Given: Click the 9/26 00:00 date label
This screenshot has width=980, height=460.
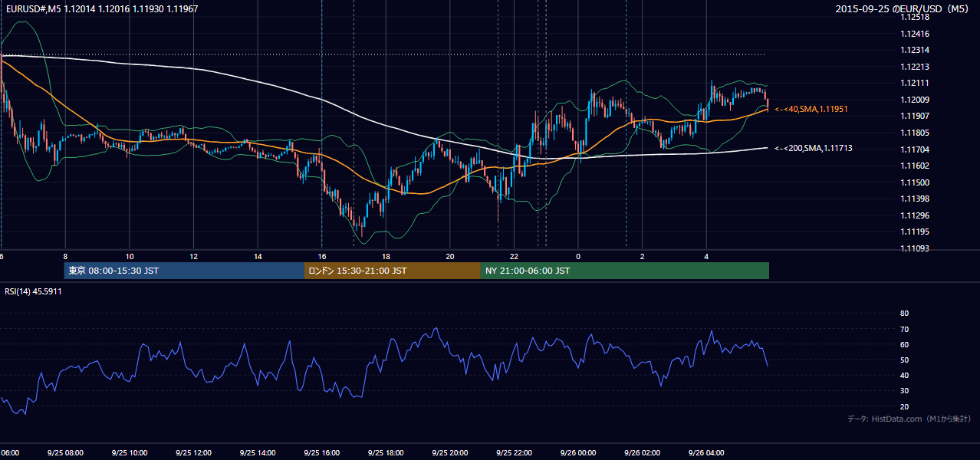Looking at the screenshot, I should [x=578, y=453].
